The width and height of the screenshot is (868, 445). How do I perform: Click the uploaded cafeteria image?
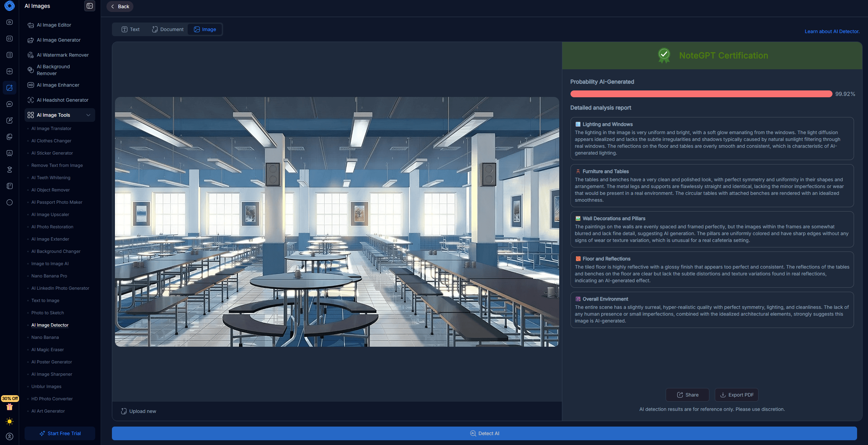[337, 222]
